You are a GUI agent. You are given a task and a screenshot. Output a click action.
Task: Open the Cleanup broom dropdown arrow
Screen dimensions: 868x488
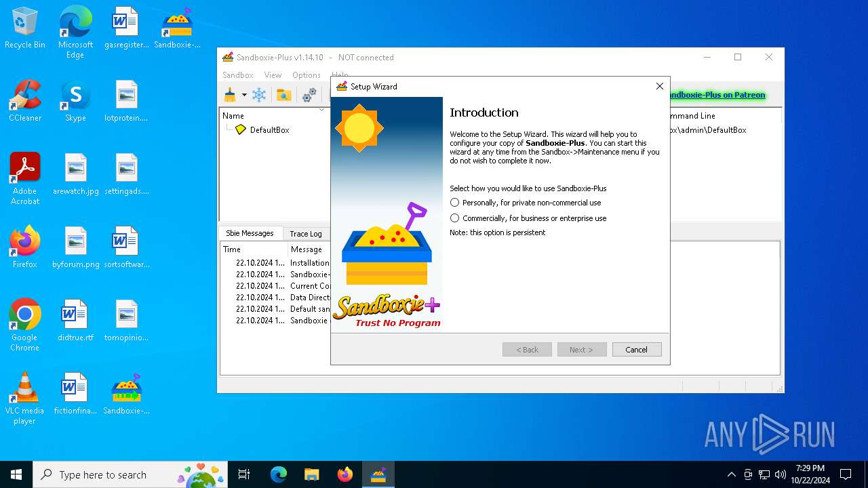pyautogui.click(x=244, y=96)
